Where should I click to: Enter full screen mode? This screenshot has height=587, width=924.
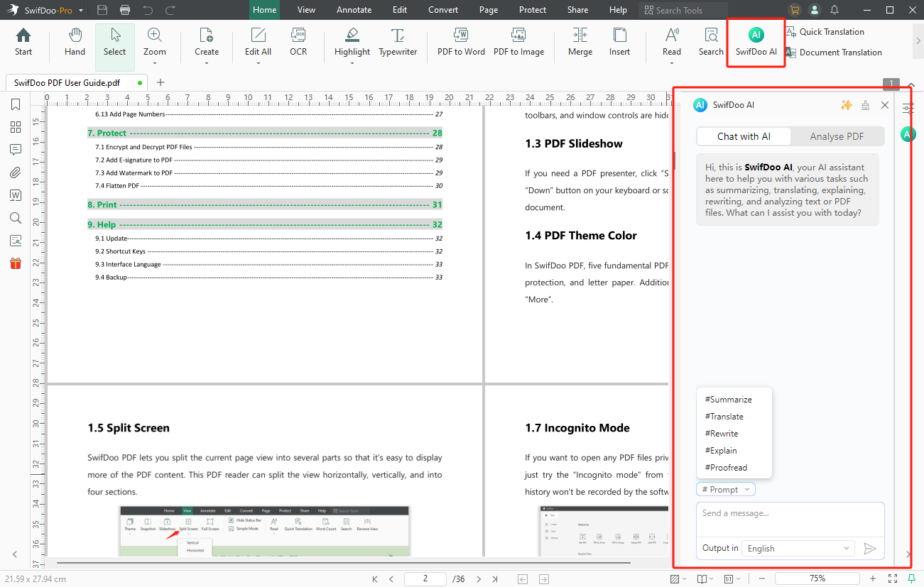(x=893, y=578)
